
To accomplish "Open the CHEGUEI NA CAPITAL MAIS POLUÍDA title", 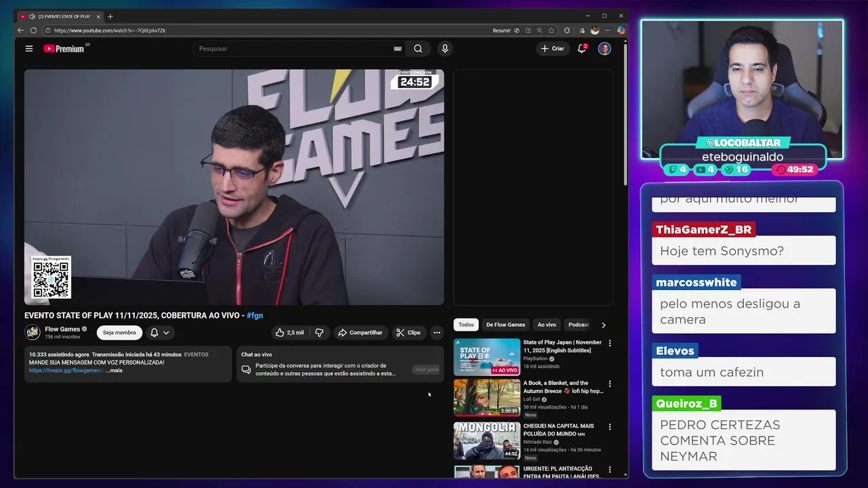I will (x=559, y=430).
